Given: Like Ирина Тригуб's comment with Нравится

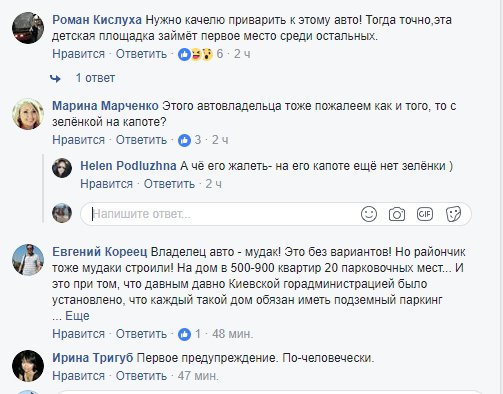Looking at the screenshot, I should coord(78,376).
